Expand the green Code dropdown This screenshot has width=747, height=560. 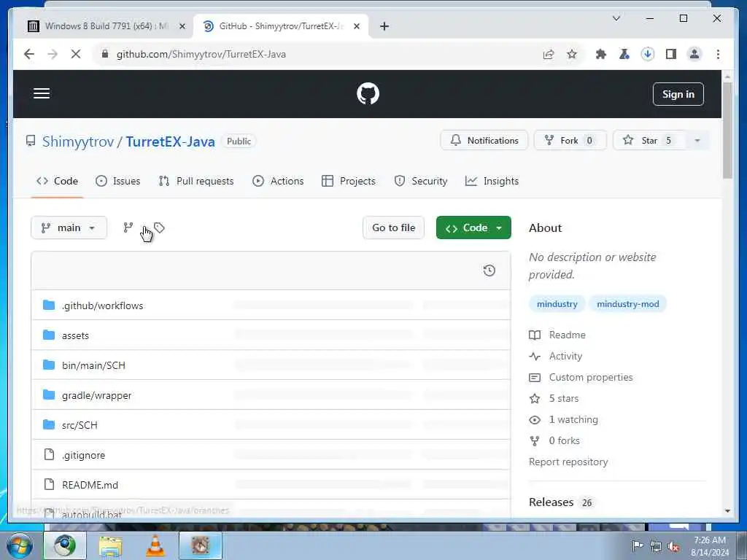tap(473, 227)
